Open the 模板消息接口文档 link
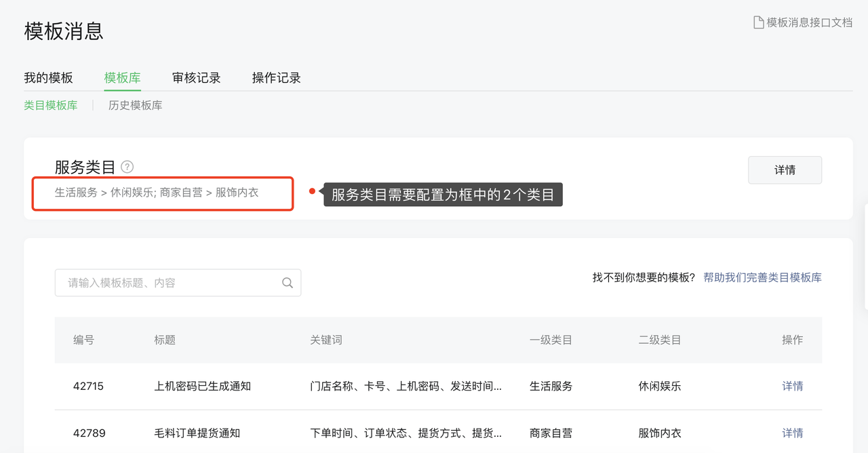 coord(809,22)
